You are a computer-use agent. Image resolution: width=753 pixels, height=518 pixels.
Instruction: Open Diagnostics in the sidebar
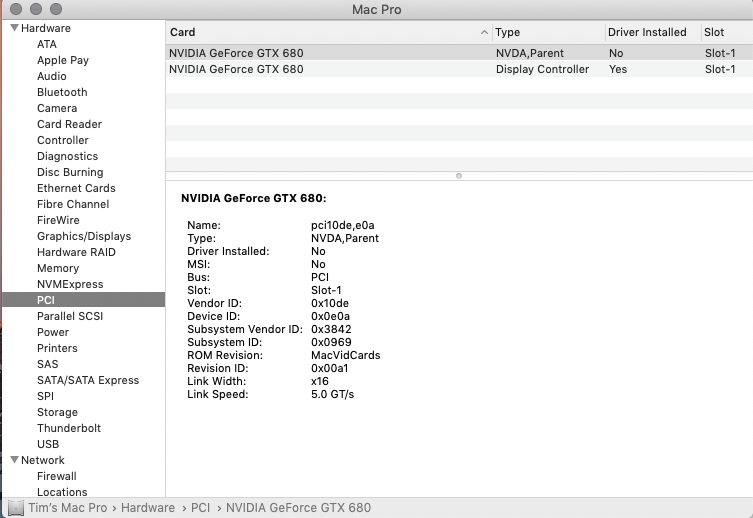pos(67,156)
